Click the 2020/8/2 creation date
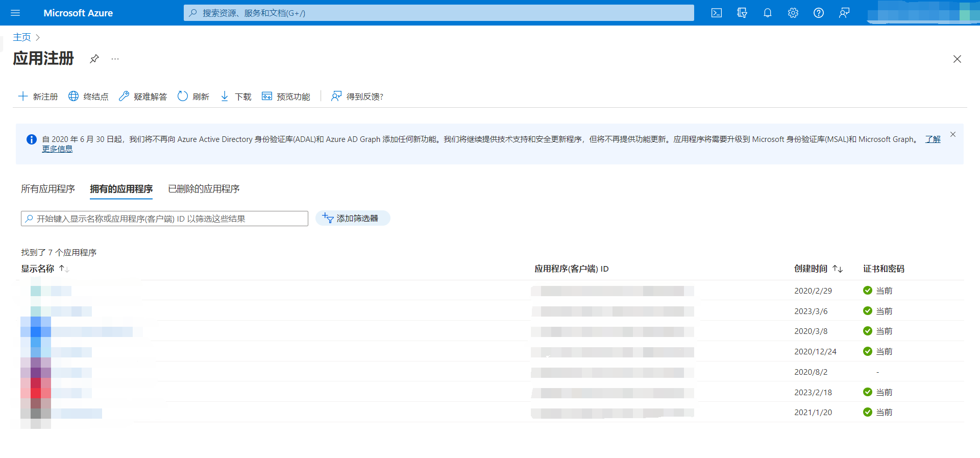This screenshot has width=980, height=458. point(811,372)
